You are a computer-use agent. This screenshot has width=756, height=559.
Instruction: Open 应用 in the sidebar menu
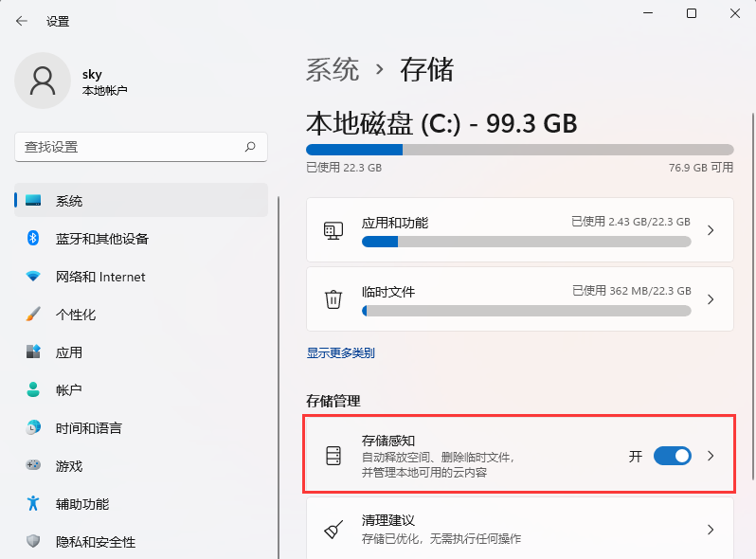pyautogui.click(x=69, y=352)
